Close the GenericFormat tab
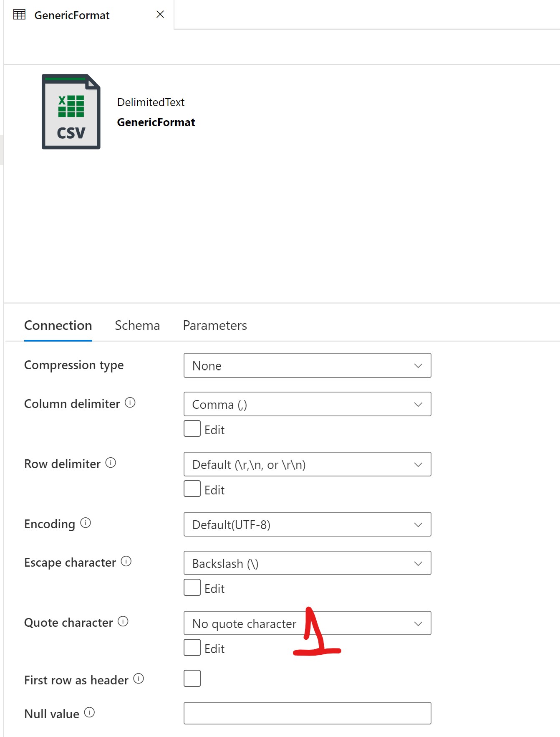 [160, 15]
